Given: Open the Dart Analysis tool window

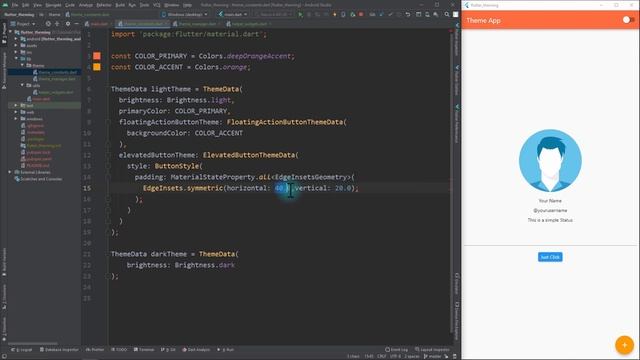Looking at the screenshot, I should tap(196, 349).
